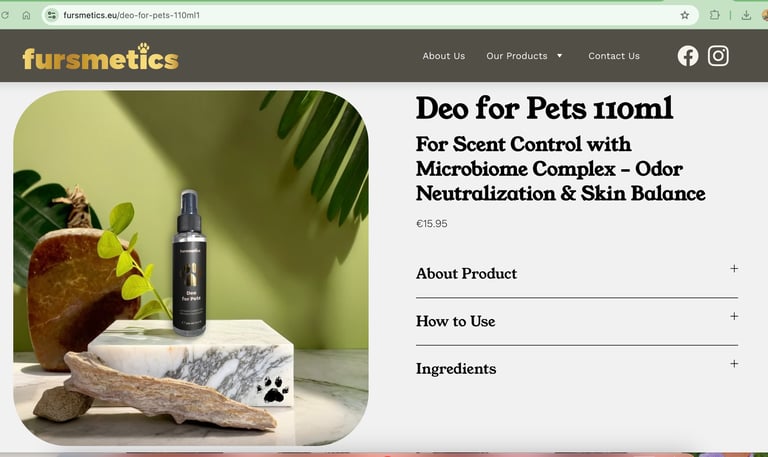
Task: Expand the Ingredients section plus sign
Action: (x=734, y=363)
